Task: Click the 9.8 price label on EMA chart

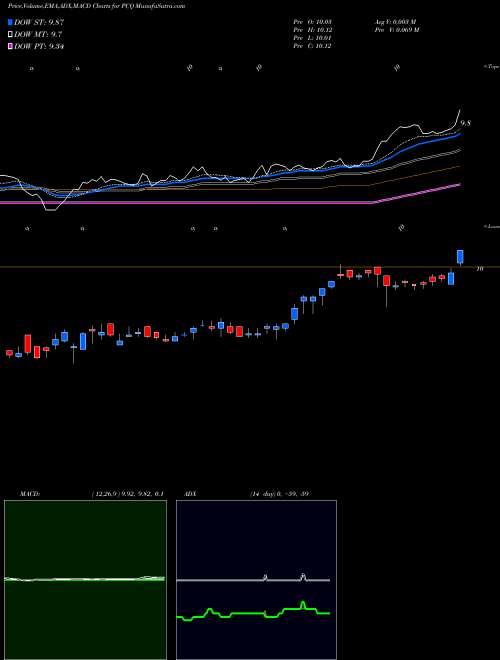Action: pos(465,123)
